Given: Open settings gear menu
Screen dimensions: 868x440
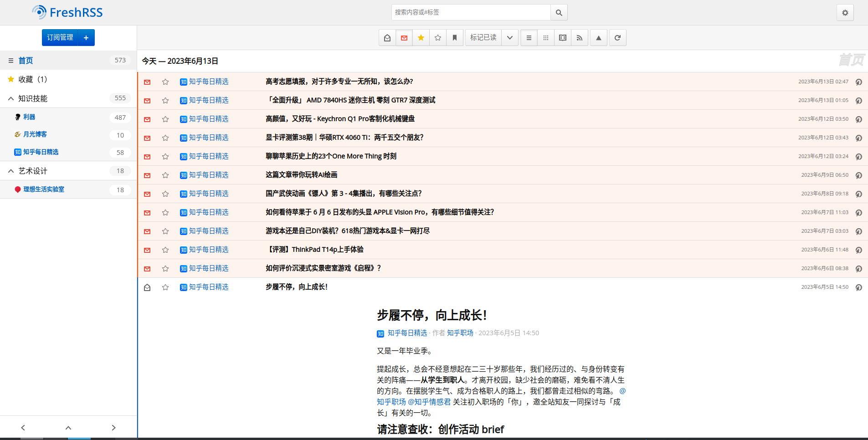Looking at the screenshot, I should click(x=845, y=13).
